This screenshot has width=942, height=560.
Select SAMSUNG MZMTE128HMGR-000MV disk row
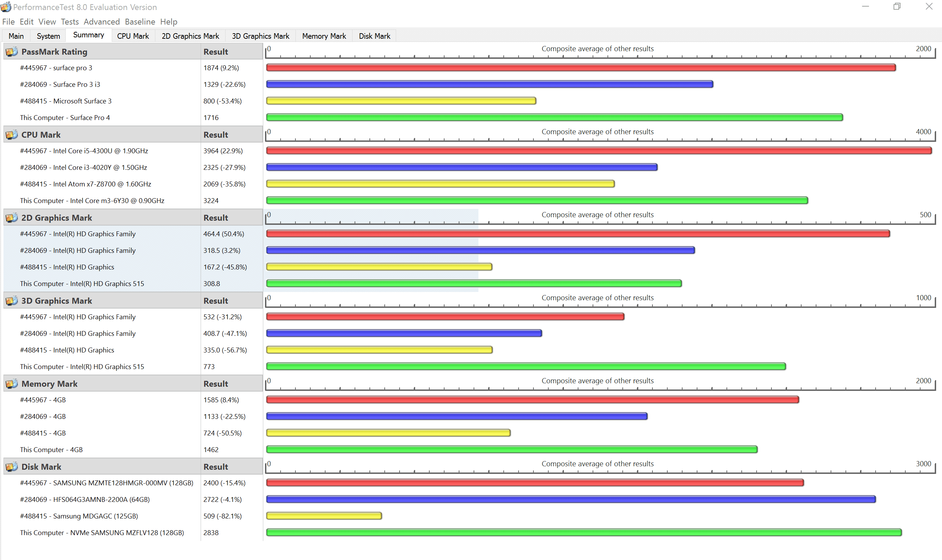[133, 483]
